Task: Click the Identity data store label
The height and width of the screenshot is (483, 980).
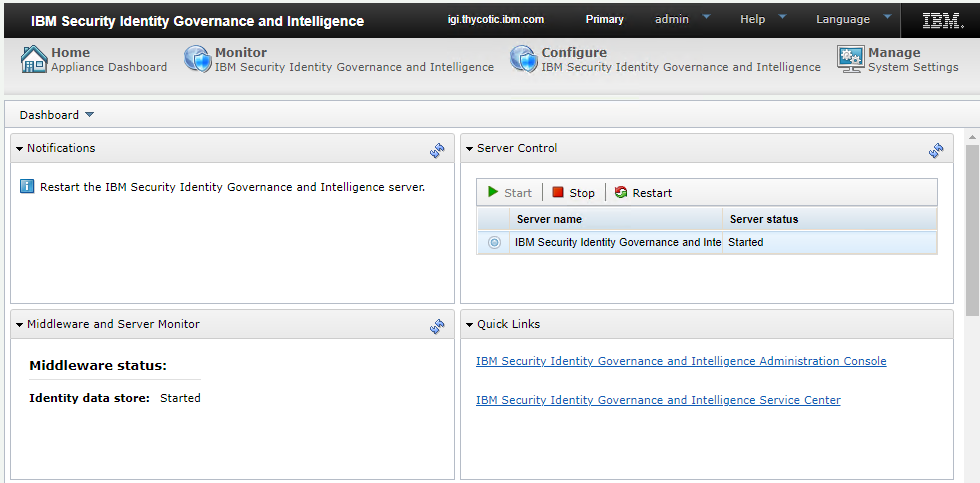Action: click(x=89, y=398)
